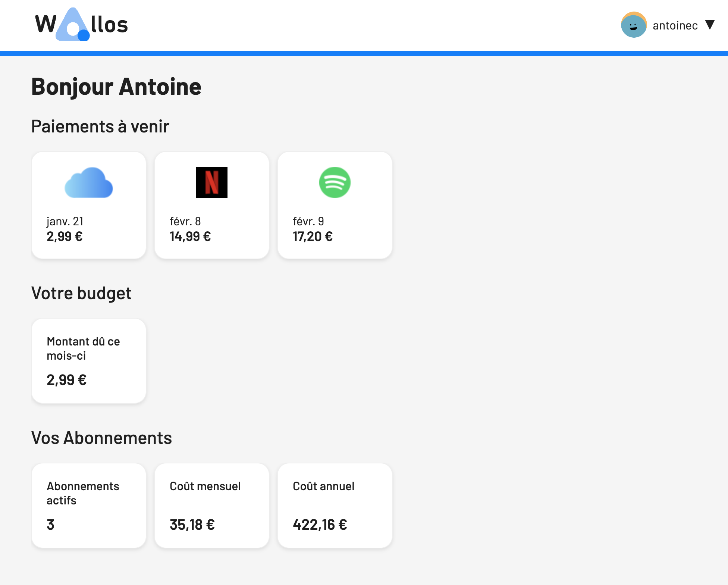Click the Paiements à venir heading
This screenshot has width=728, height=585.
coord(100,126)
